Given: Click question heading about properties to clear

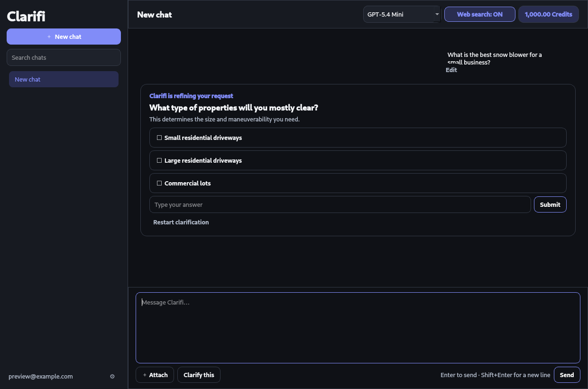Looking at the screenshot, I should [234, 108].
